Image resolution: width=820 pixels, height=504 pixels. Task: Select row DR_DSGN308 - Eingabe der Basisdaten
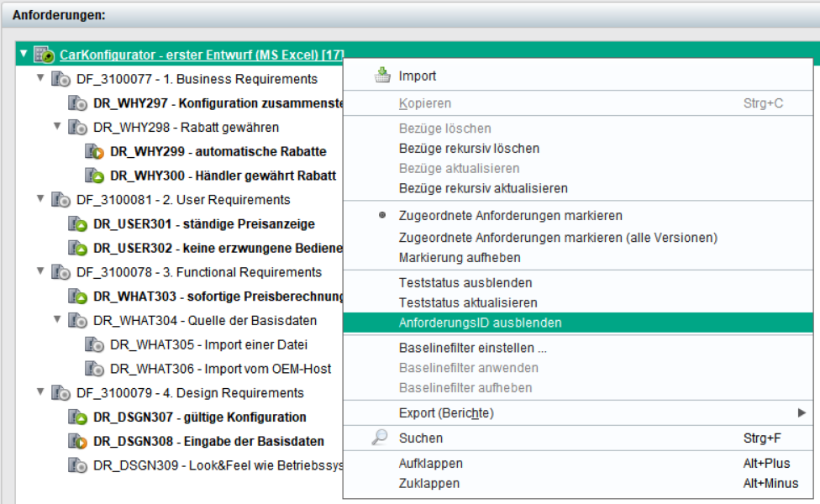pyautogui.click(x=208, y=441)
